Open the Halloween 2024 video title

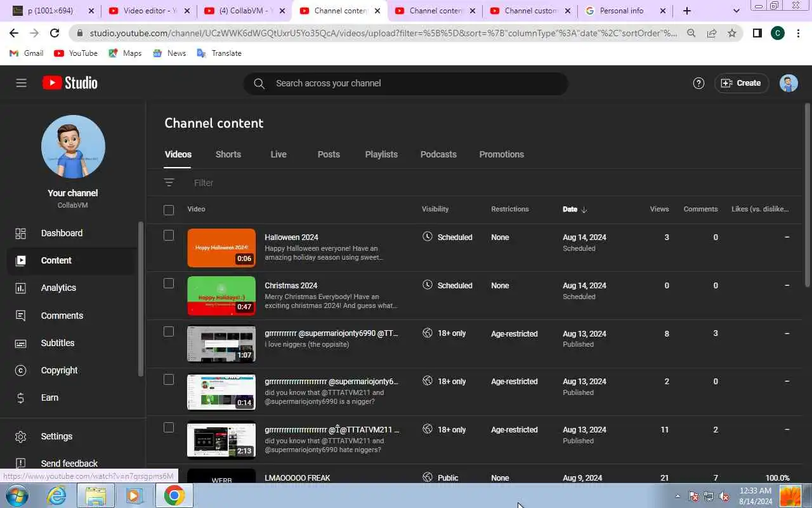pyautogui.click(x=291, y=237)
